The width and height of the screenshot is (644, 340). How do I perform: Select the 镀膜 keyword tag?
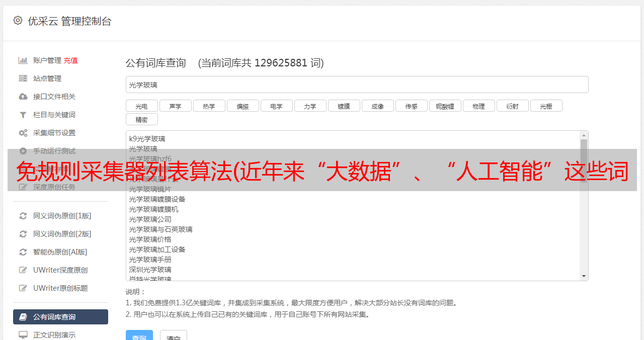(344, 106)
